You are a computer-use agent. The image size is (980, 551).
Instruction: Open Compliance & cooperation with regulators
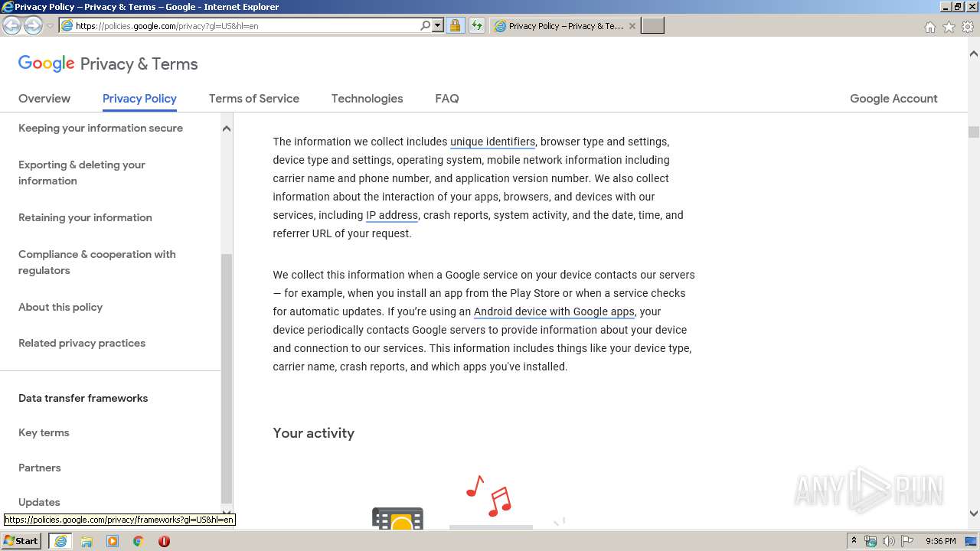[x=97, y=262]
